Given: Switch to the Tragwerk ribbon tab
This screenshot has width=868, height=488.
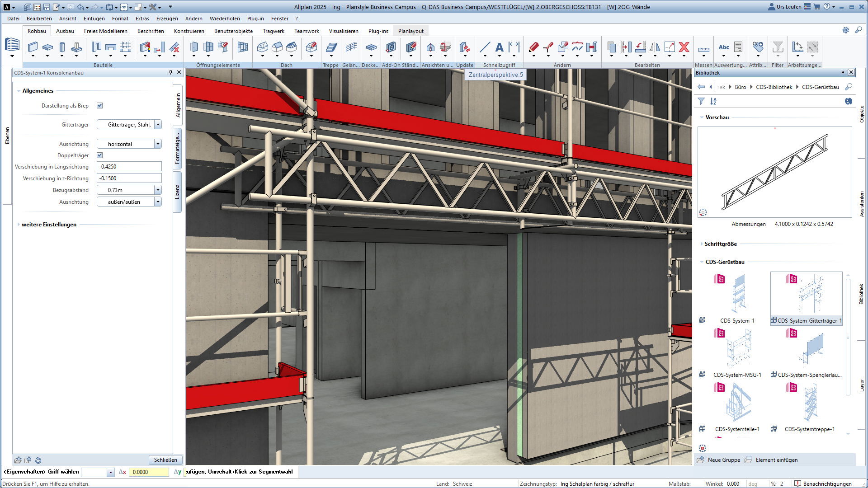Looking at the screenshot, I should click(x=273, y=31).
